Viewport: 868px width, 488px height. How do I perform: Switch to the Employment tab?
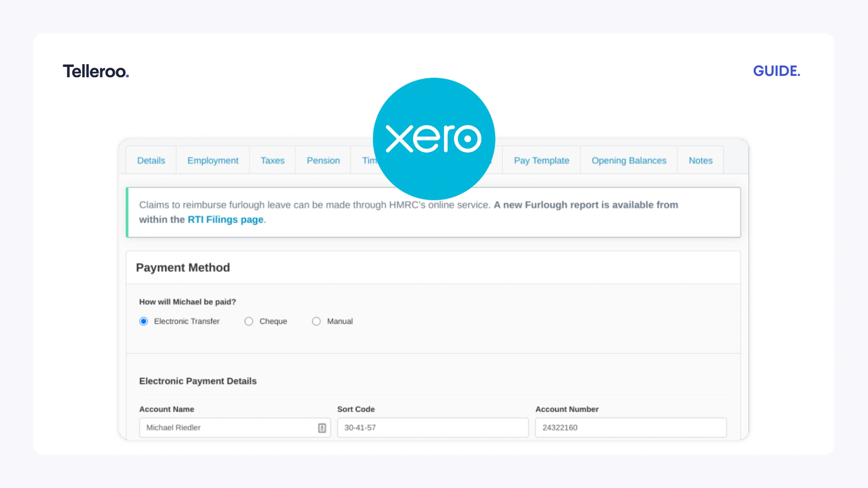tap(212, 160)
